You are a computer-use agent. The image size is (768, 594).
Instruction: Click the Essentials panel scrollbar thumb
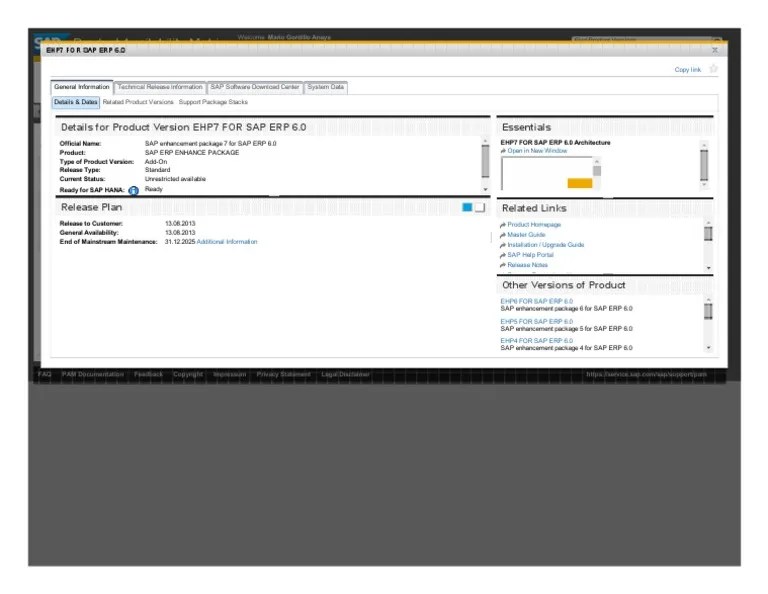704,165
